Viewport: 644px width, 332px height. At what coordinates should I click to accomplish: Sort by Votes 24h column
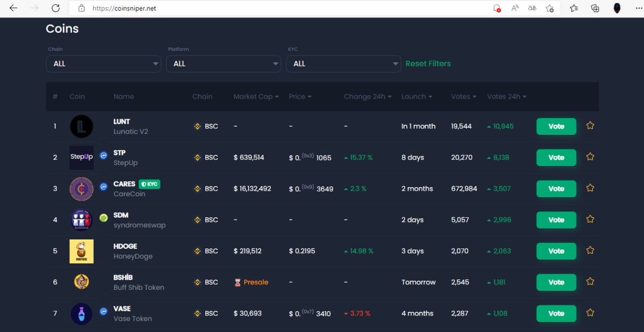[507, 97]
